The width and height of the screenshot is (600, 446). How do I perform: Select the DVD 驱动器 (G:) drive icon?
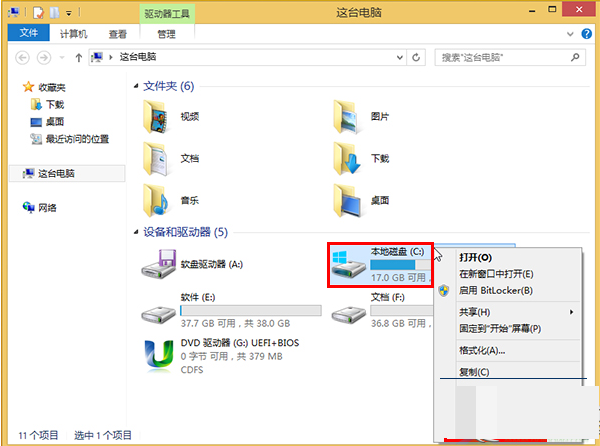160,352
